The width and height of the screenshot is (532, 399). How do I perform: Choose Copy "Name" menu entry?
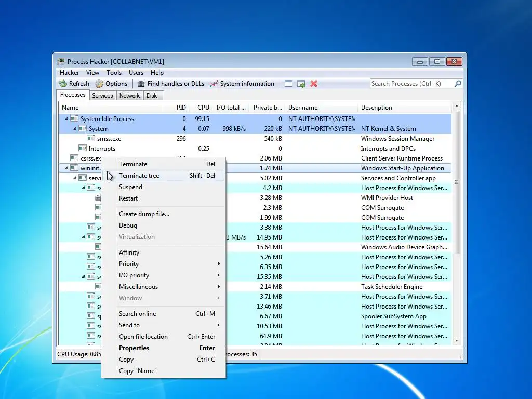tap(164, 371)
